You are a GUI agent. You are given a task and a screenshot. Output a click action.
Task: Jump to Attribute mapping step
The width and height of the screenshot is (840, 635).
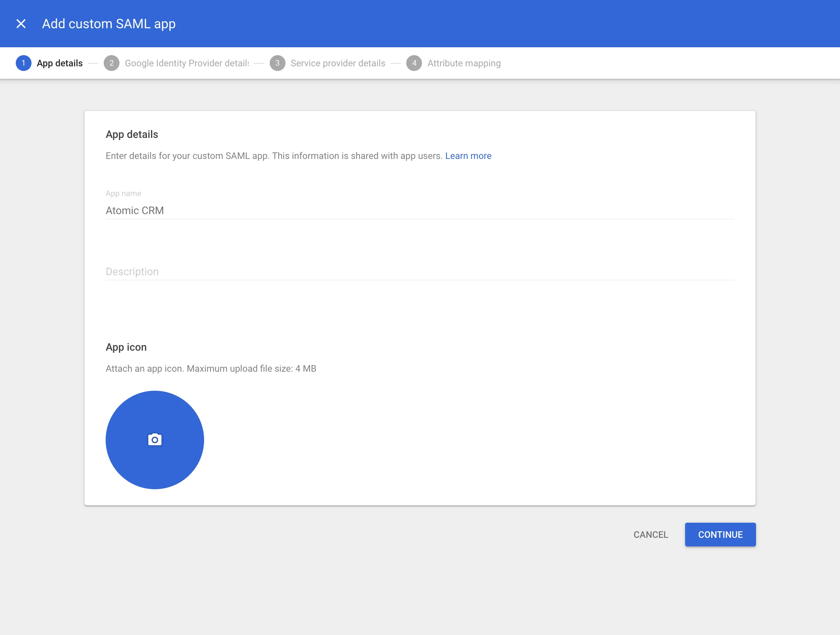[x=464, y=63]
